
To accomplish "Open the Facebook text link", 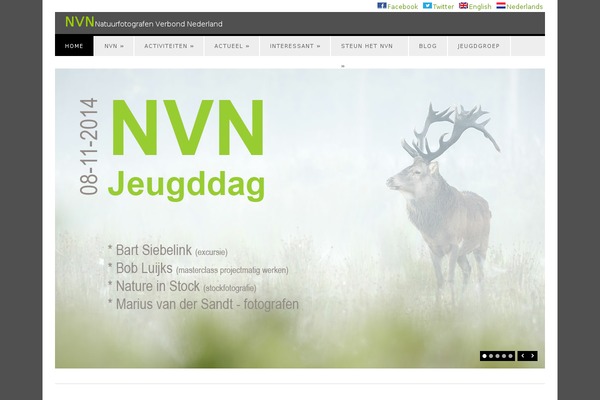I will [x=403, y=7].
